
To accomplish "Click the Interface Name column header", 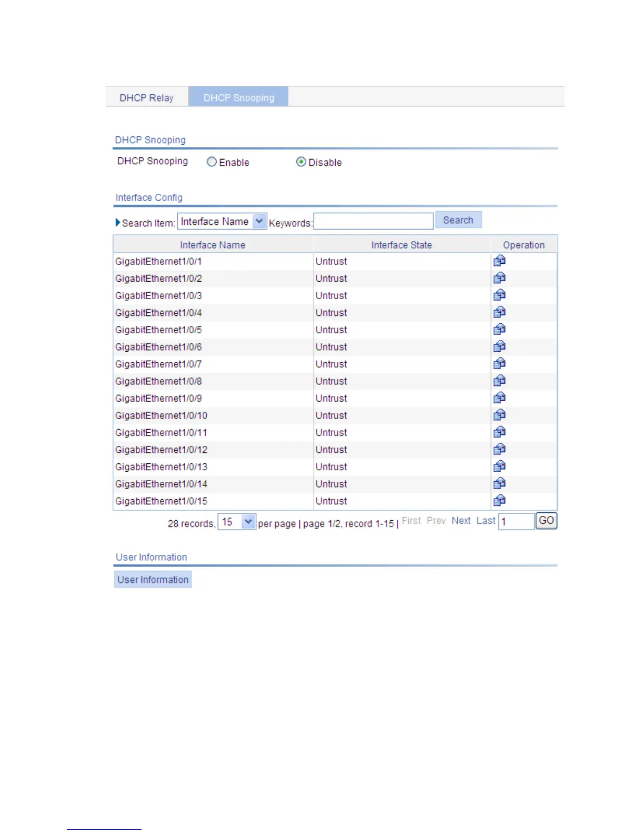I will click(x=213, y=245).
